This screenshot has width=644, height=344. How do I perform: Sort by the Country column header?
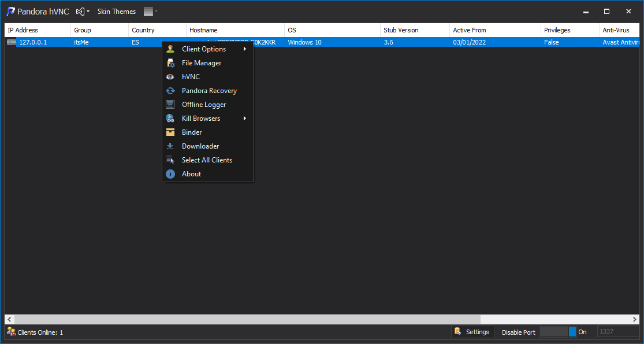pos(157,30)
